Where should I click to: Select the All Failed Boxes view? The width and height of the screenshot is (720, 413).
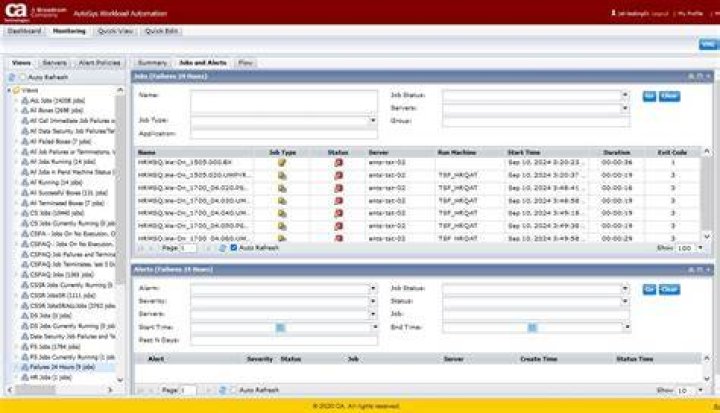click(x=60, y=141)
